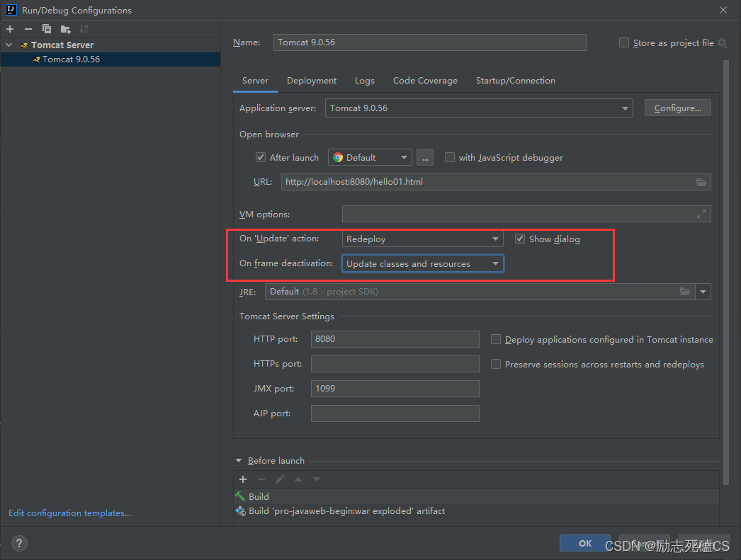Image resolution: width=741 pixels, height=560 pixels.
Task: Click OK button
Action: coord(585,543)
